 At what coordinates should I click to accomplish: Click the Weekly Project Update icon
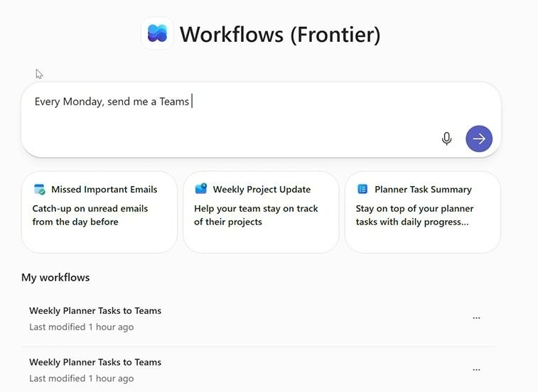click(201, 189)
